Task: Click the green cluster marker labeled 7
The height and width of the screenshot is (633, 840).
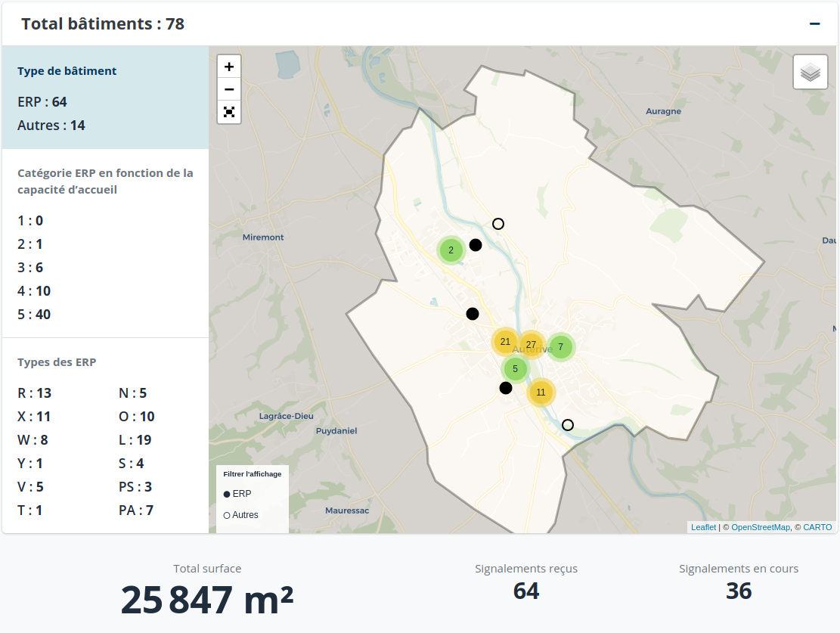Action: 560,347
